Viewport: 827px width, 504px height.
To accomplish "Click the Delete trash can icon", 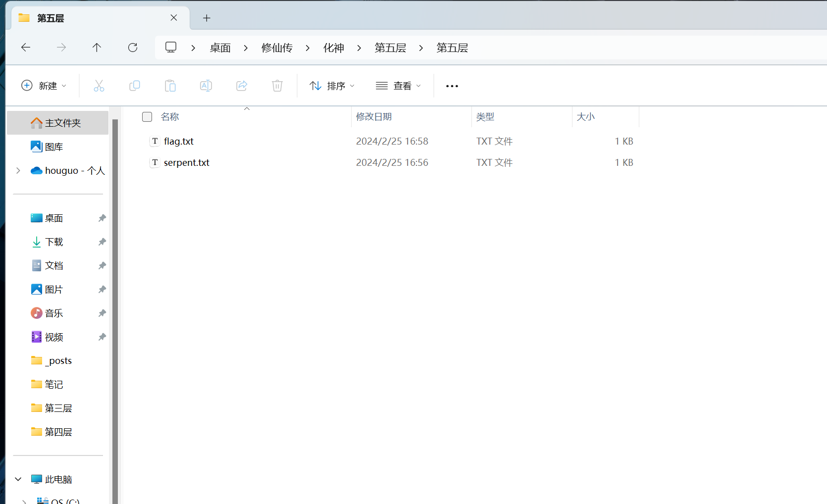I will click(277, 86).
